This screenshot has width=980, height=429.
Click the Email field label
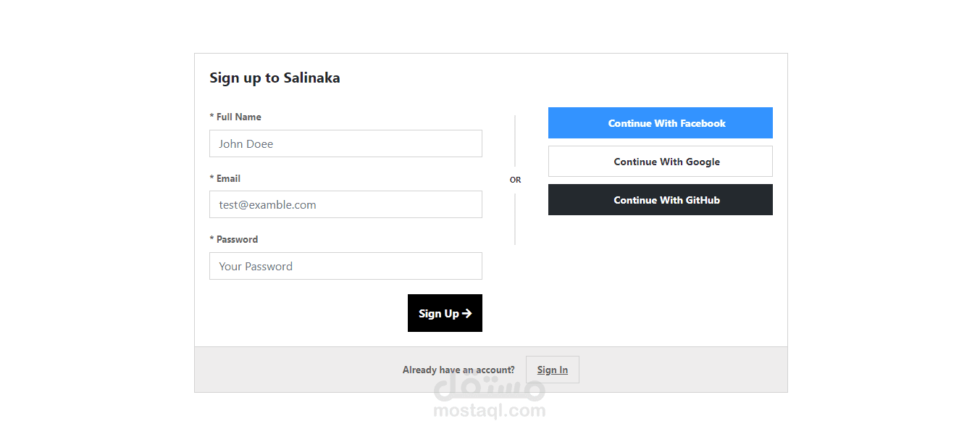click(225, 178)
